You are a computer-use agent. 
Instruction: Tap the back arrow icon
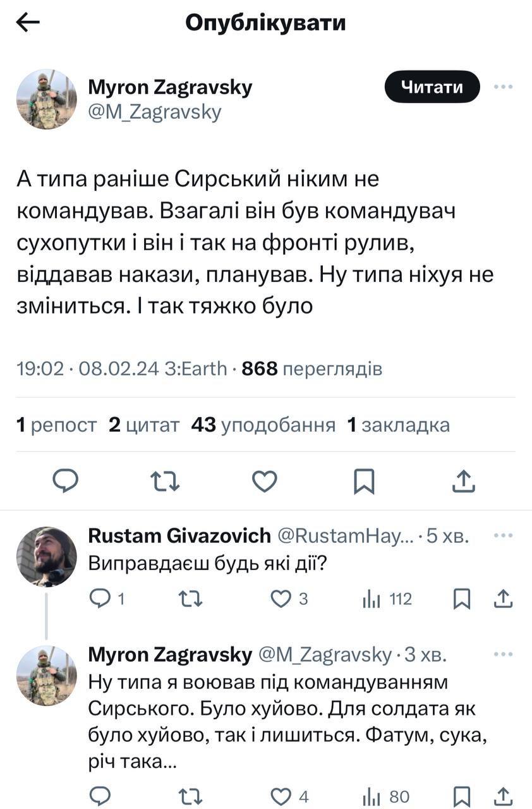(28, 23)
